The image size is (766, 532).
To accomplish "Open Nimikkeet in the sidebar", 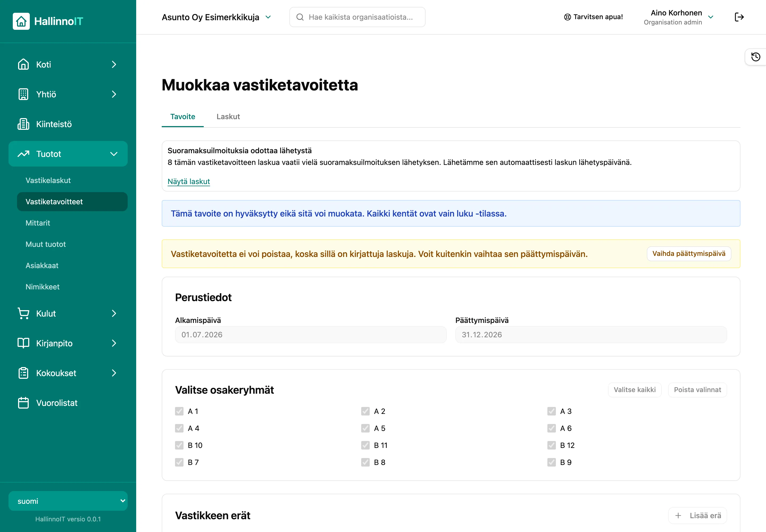I will pos(43,287).
